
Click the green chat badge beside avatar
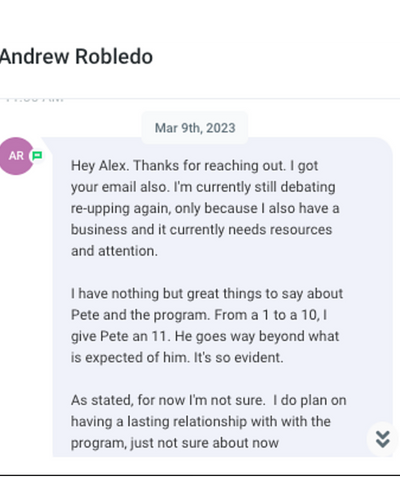click(x=37, y=155)
